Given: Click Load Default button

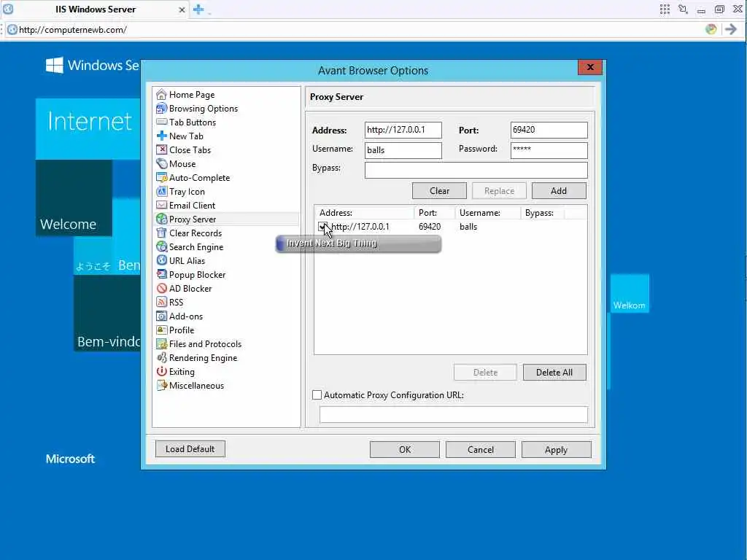Looking at the screenshot, I should pyautogui.click(x=190, y=448).
